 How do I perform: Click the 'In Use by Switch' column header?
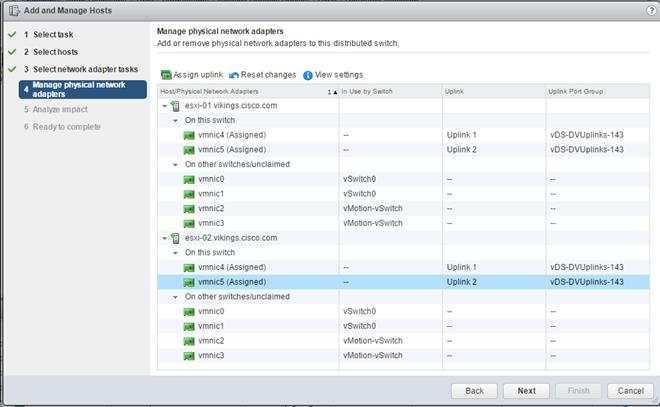point(390,91)
